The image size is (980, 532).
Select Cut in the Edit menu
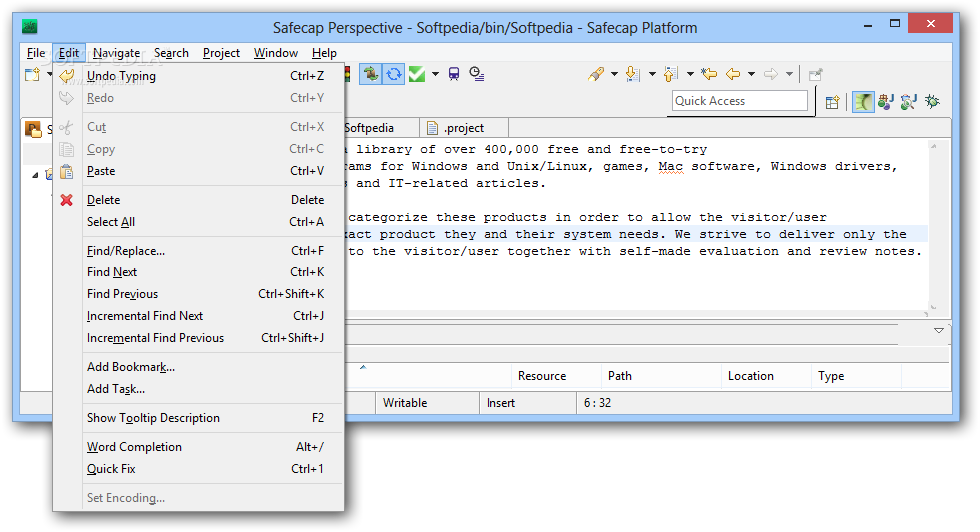point(198,126)
